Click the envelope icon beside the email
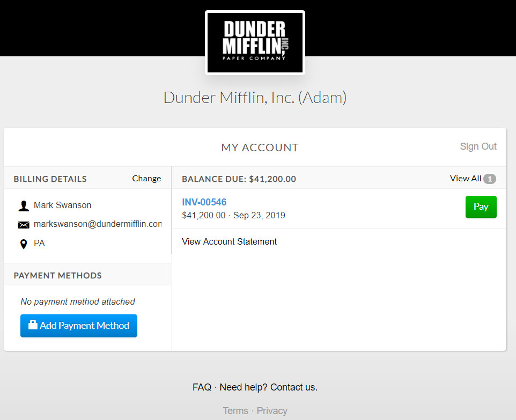 pos(24,225)
